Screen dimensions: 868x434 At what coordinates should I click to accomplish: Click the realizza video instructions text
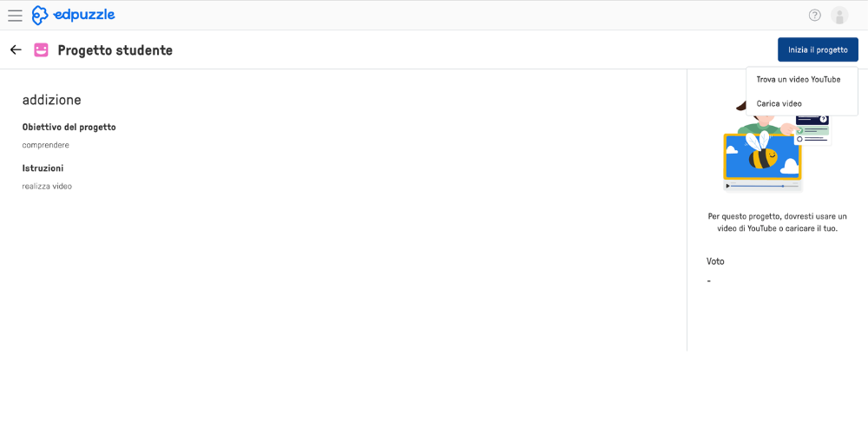point(47,187)
